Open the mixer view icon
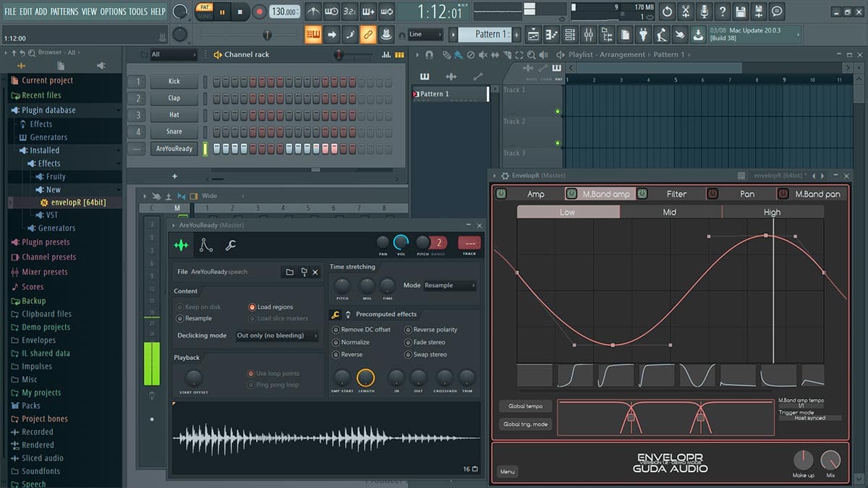Image resolution: width=868 pixels, height=488 pixels. [x=588, y=34]
